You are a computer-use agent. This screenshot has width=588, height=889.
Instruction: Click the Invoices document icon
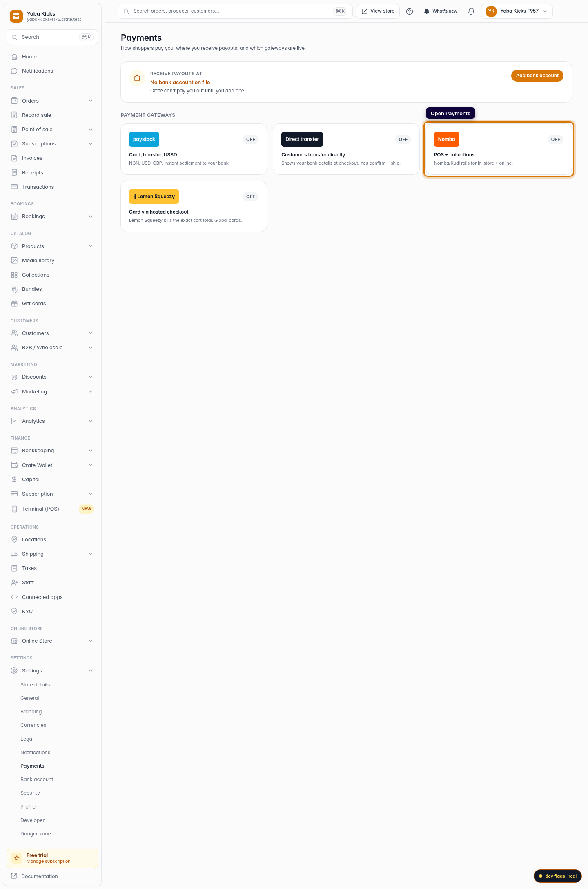(x=14, y=158)
